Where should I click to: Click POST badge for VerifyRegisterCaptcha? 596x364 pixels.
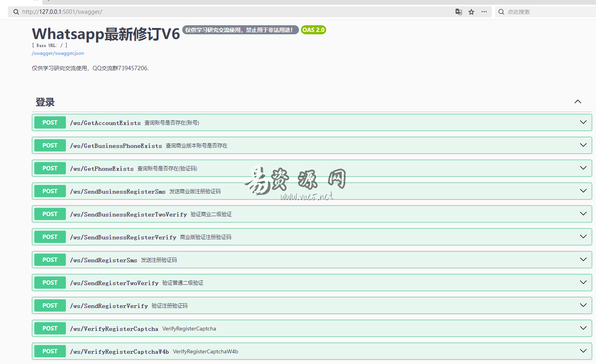pos(50,329)
